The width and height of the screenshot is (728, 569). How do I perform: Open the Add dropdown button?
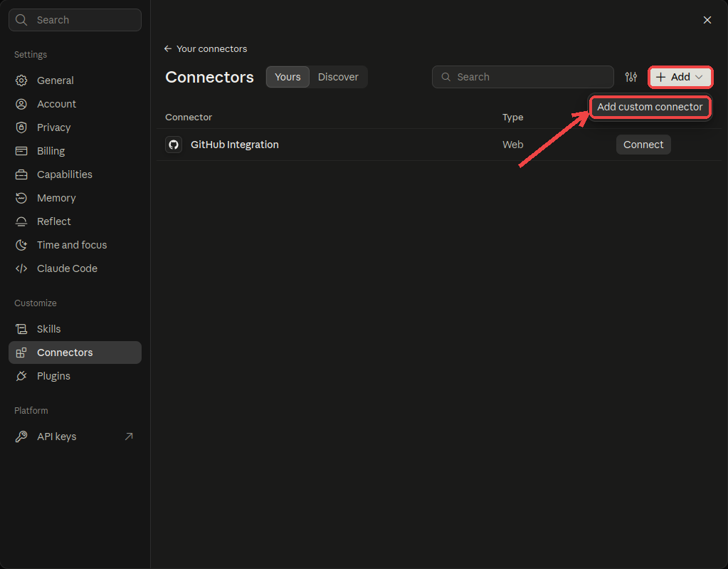[680, 77]
